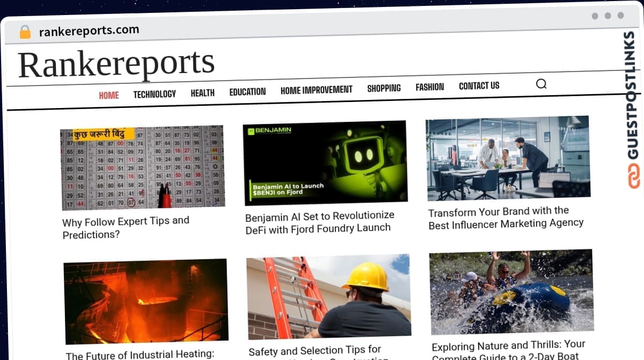Go to the FASHION category
Viewport: 644px width, 360px height.
pyautogui.click(x=430, y=87)
